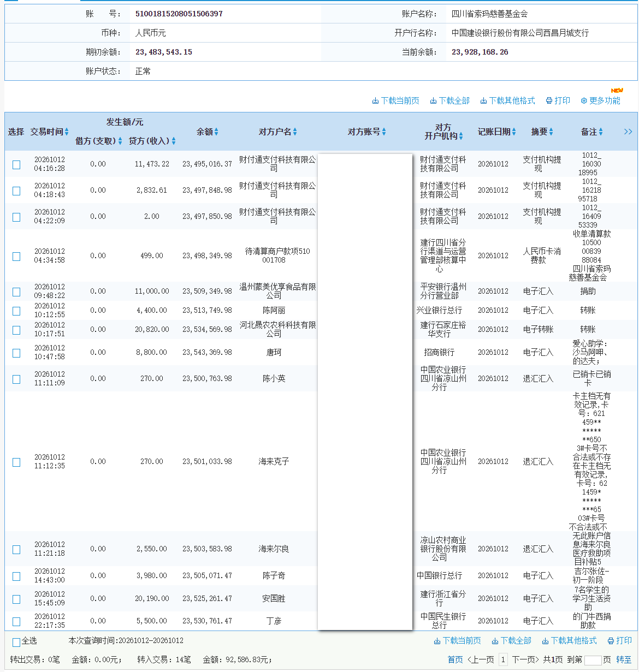Click bottom 下载全部 link

click(512, 640)
